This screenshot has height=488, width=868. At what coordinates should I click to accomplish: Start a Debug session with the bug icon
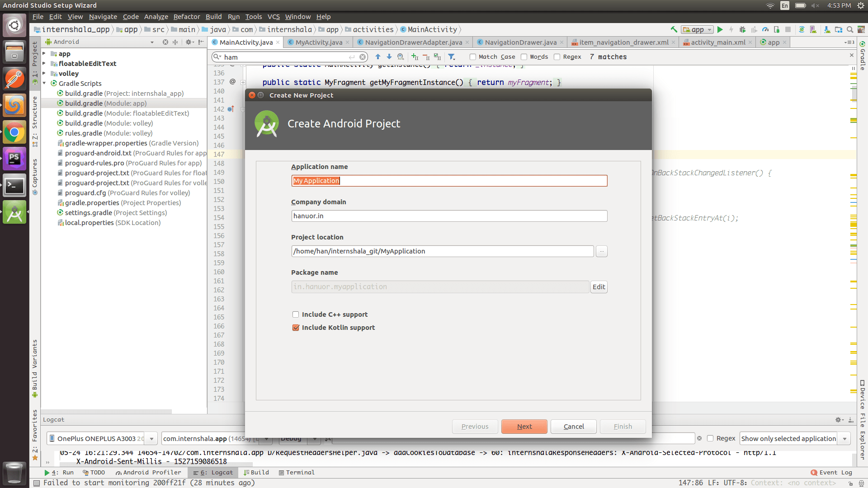pyautogui.click(x=742, y=29)
